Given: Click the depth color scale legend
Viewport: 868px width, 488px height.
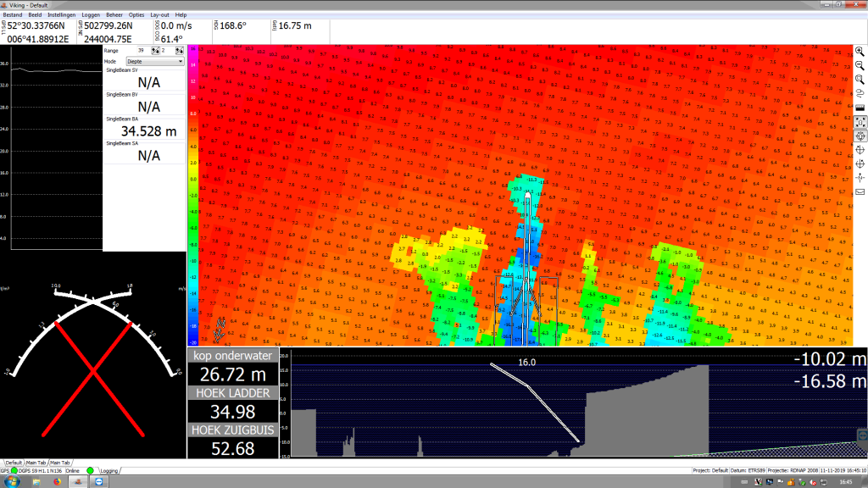Looking at the screenshot, I should click(x=193, y=196).
